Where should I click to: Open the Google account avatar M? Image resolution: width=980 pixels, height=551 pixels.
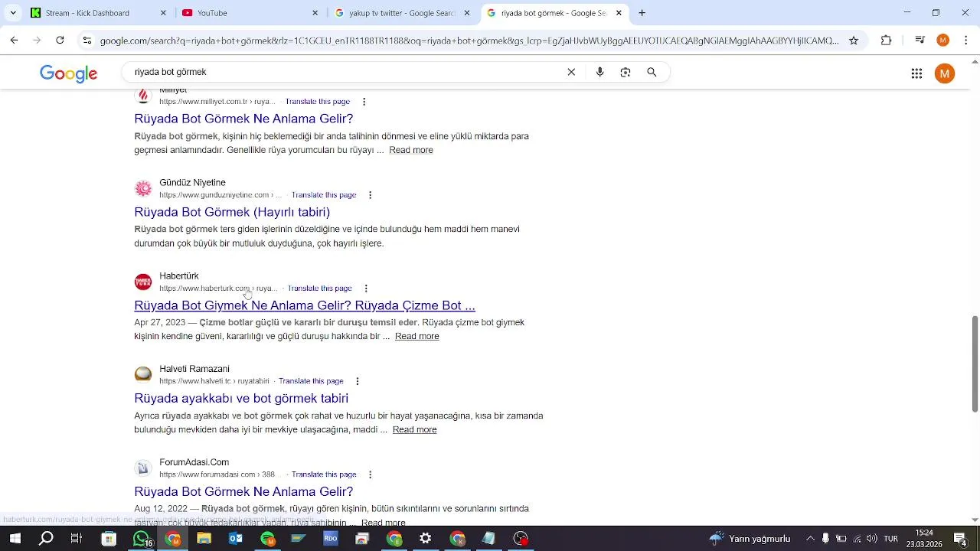(945, 73)
